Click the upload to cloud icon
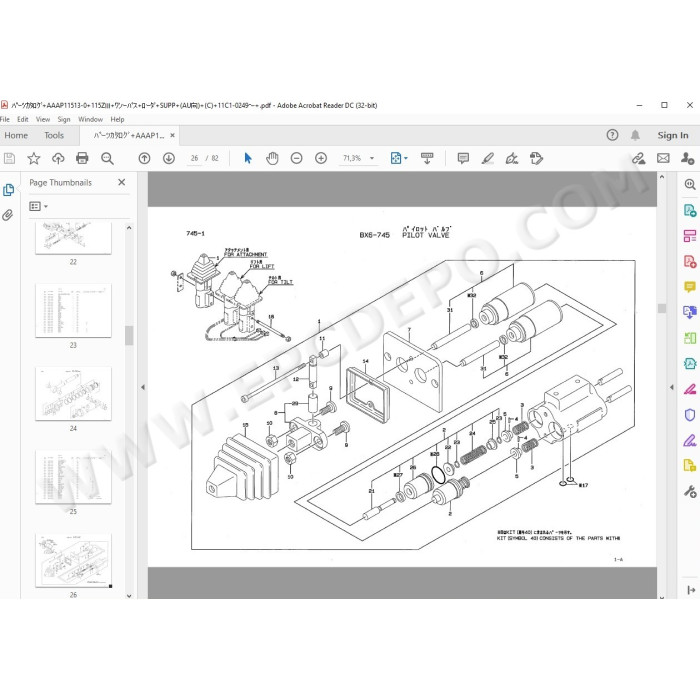Screen dimensions: 700x700 pos(58,158)
